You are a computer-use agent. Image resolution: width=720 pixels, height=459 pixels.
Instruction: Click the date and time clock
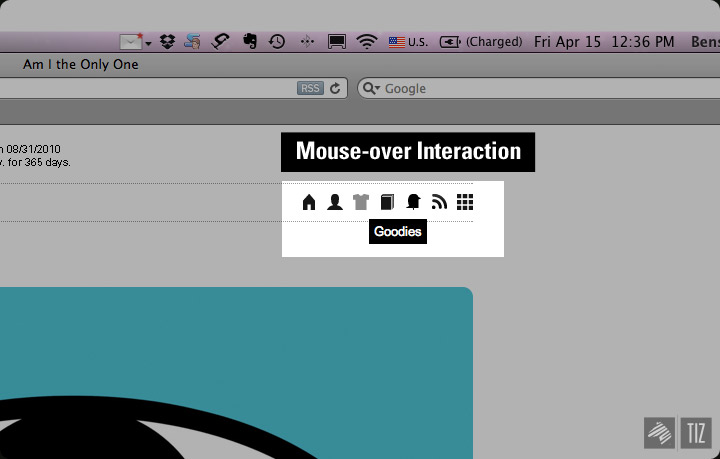pyautogui.click(x=604, y=42)
